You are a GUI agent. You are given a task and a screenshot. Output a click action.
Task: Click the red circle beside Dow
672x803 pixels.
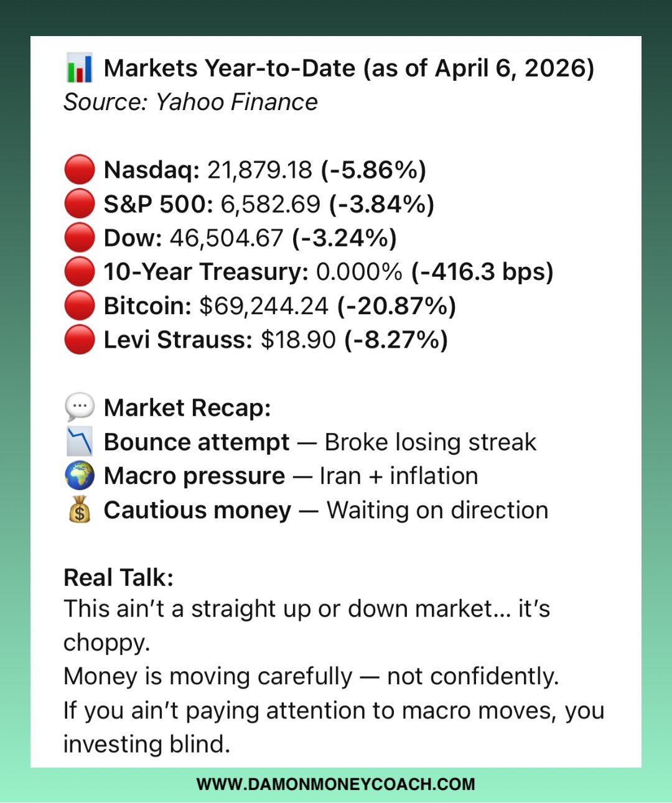coord(80,238)
